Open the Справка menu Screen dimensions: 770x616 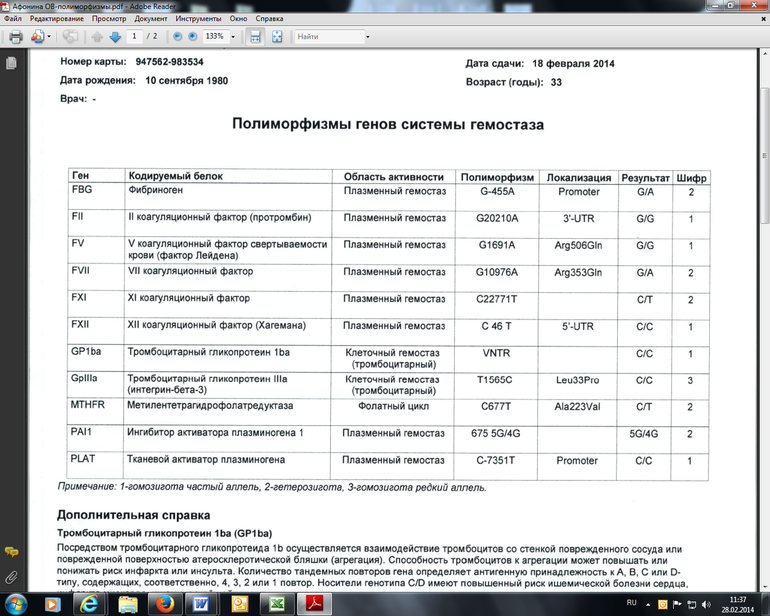(270, 19)
